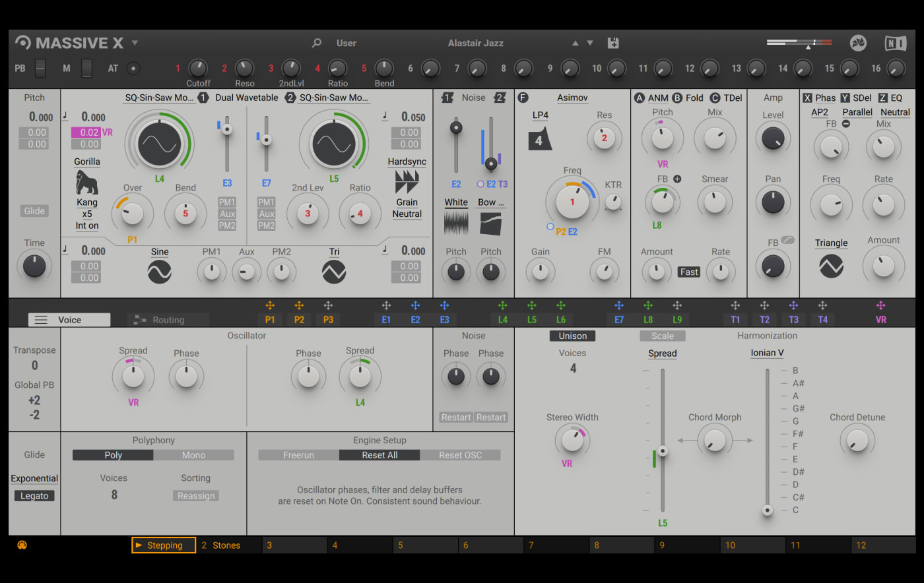The height and width of the screenshot is (583, 924).
Task: Switch to the Routing tab
Action: [168, 320]
